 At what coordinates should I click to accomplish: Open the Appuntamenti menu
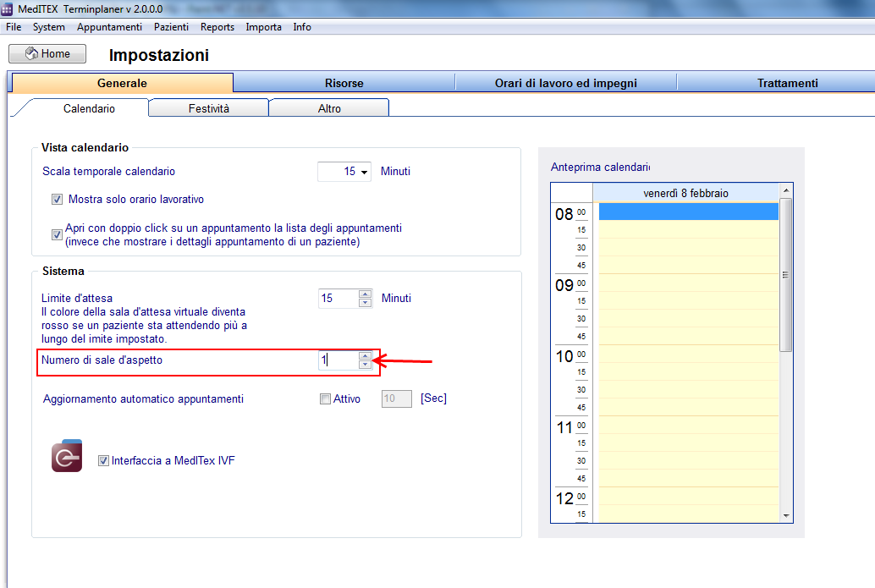click(109, 27)
